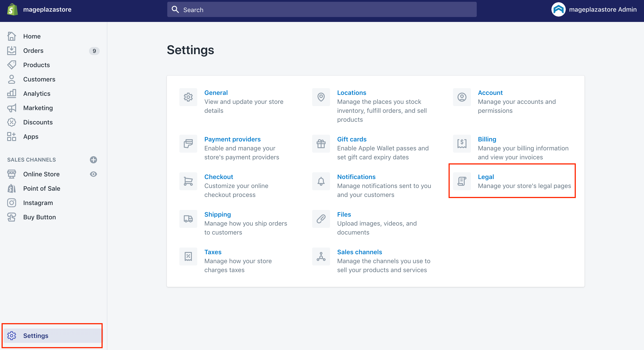Open the General settings link
Screen dimensions: 644x350
pyautogui.click(x=216, y=93)
